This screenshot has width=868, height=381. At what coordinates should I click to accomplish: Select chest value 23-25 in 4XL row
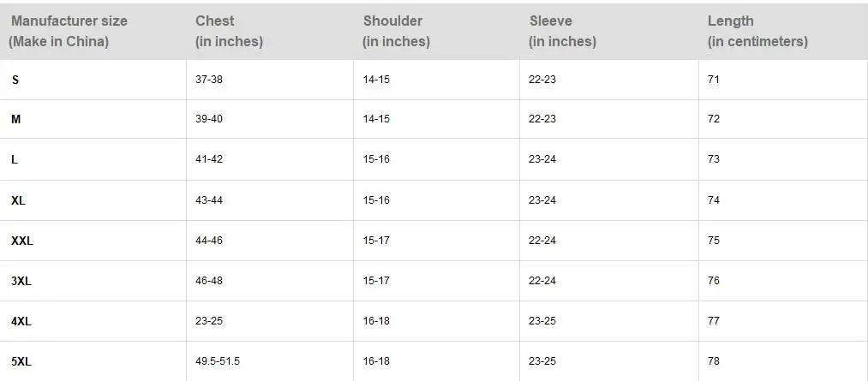pyautogui.click(x=209, y=321)
